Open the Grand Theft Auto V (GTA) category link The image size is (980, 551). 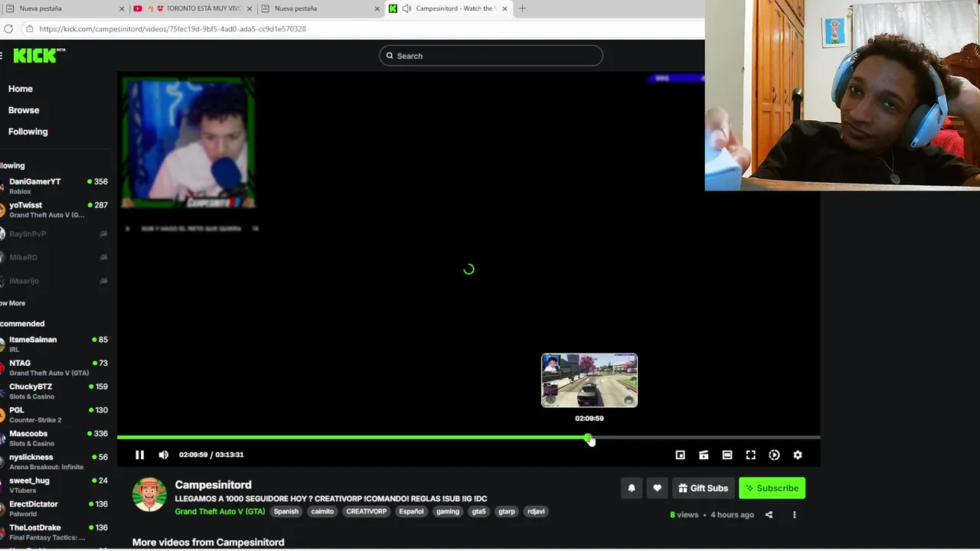tap(220, 511)
